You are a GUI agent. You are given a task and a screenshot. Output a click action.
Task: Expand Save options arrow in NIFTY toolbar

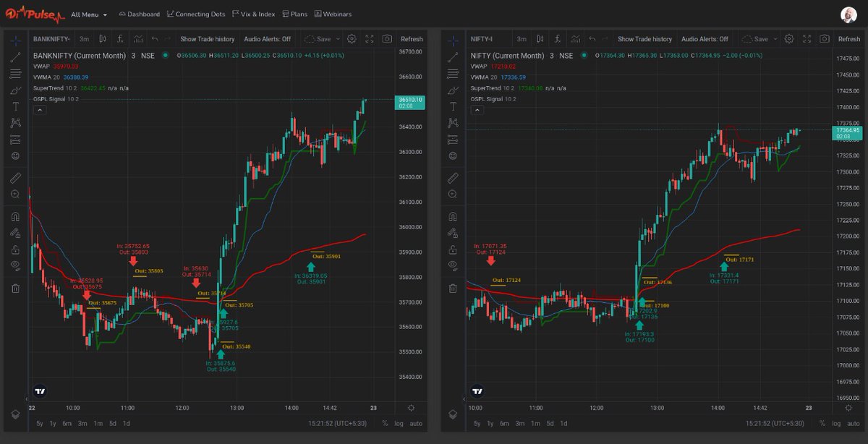[774, 39]
